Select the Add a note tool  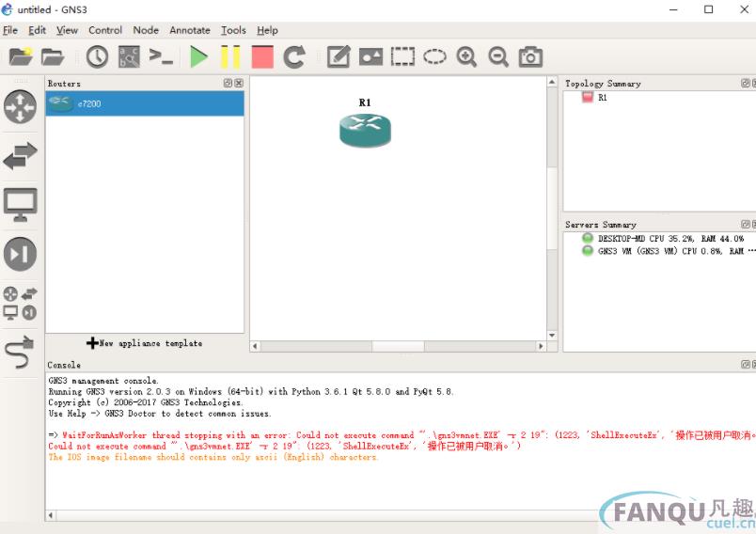coord(339,56)
